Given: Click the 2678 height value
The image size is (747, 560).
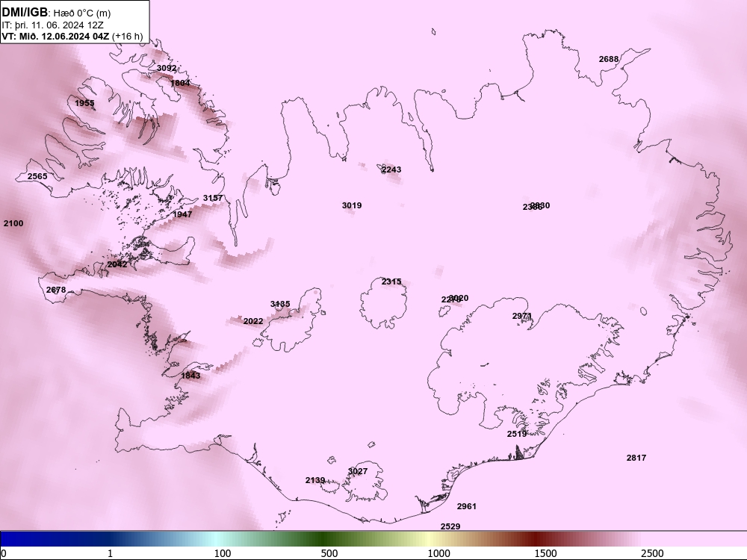Looking at the screenshot, I should pyautogui.click(x=56, y=290).
